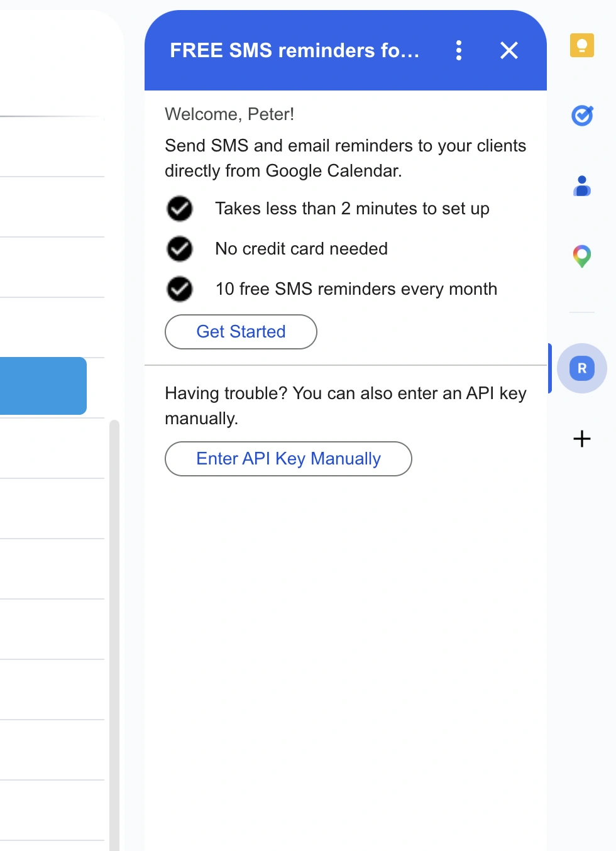Click the checkmark beside 'No credit card needed'
The width and height of the screenshot is (616, 851).
(x=180, y=249)
